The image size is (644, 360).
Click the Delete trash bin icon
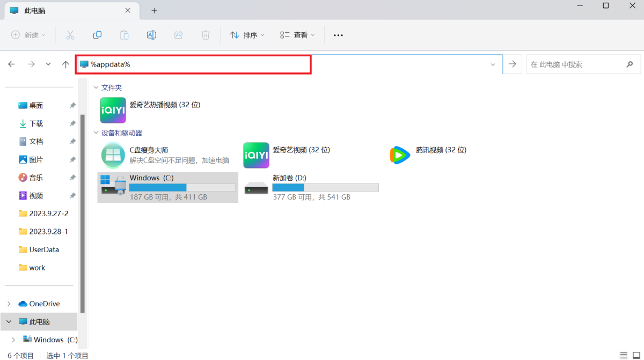tap(206, 35)
